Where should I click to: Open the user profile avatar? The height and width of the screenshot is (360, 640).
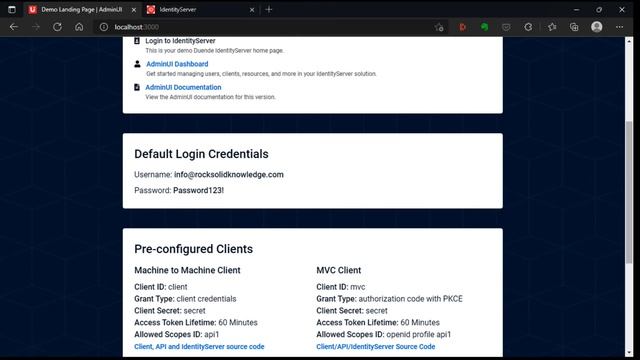597,27
